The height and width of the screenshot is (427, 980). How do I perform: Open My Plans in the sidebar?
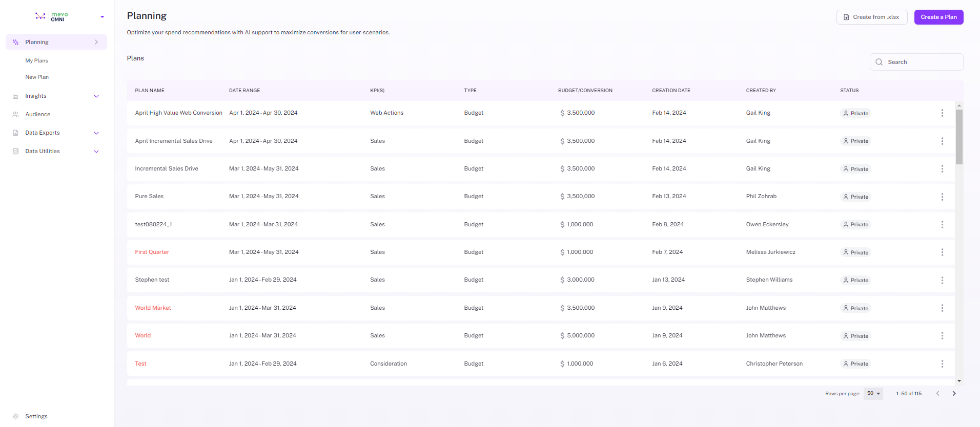(x=37, y=61)
